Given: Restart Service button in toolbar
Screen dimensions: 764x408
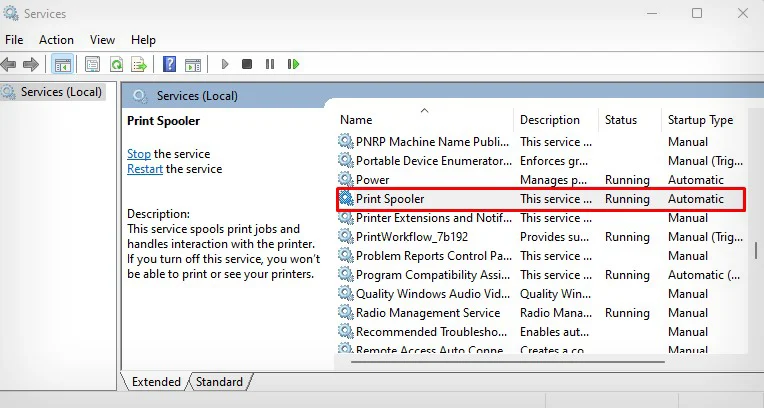Looking at the screenshot, I should 293,64.
